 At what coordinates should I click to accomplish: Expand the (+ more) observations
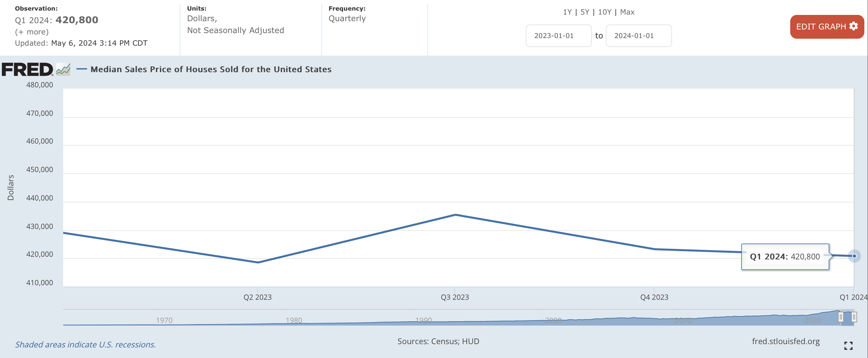pos(32,32)
